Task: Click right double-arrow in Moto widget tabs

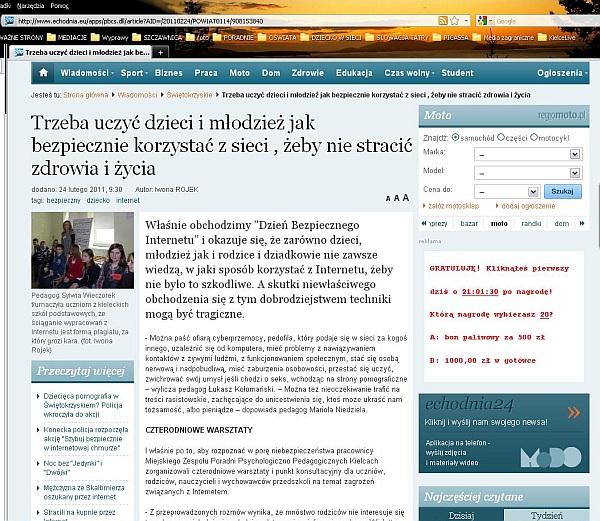Action: (582, 223)
